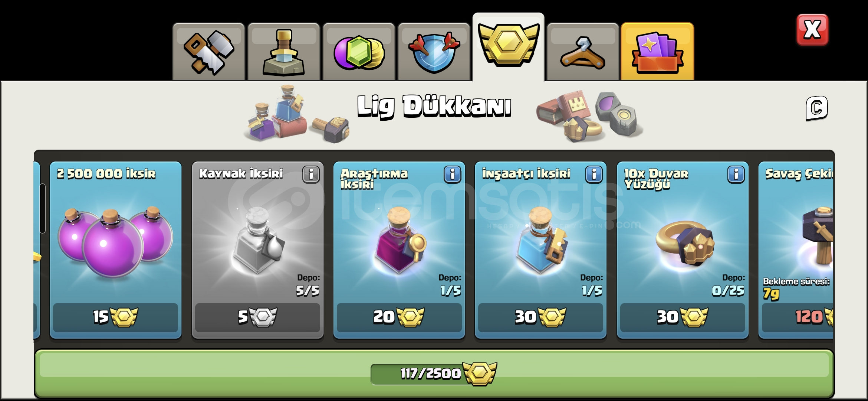Open the purple cards offers tab
The image size is (868, 401).
(x=657, y=52)
